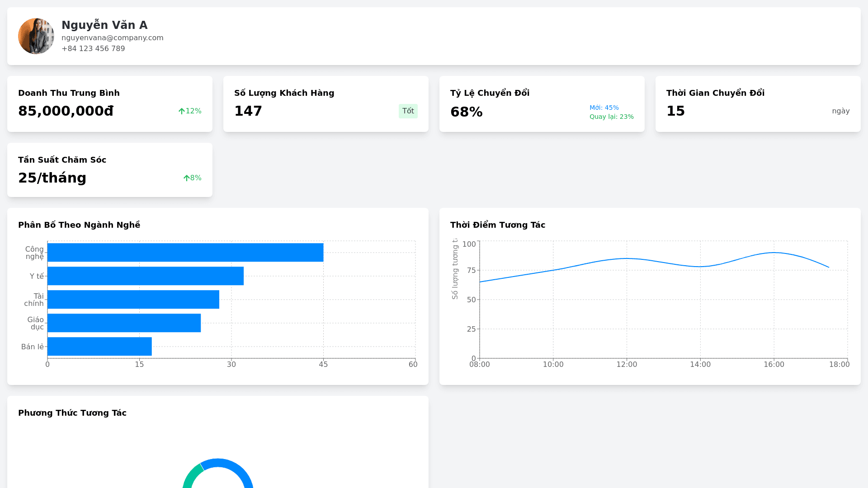Click the Tài chính bar
Screen dimensions: 868x488
(x=133, y=300)
